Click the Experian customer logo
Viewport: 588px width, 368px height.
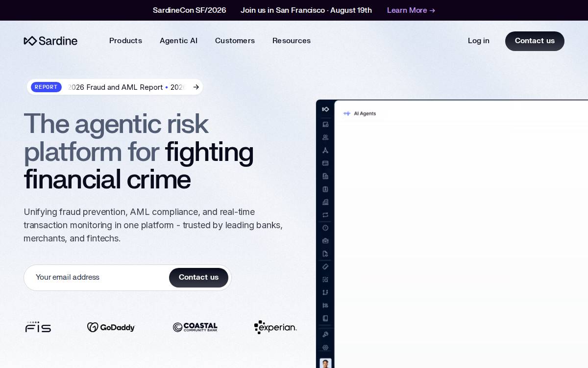click(275, 327)
